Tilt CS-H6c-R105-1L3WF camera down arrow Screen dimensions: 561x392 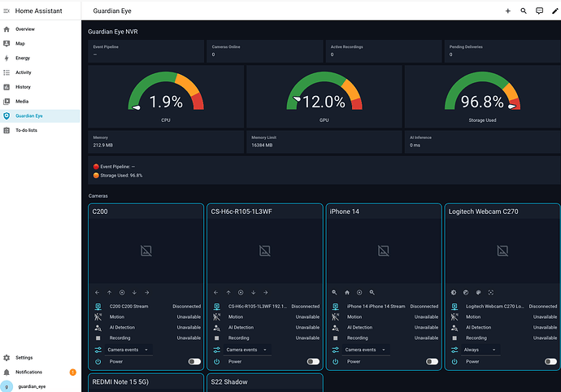click(254, 293)
